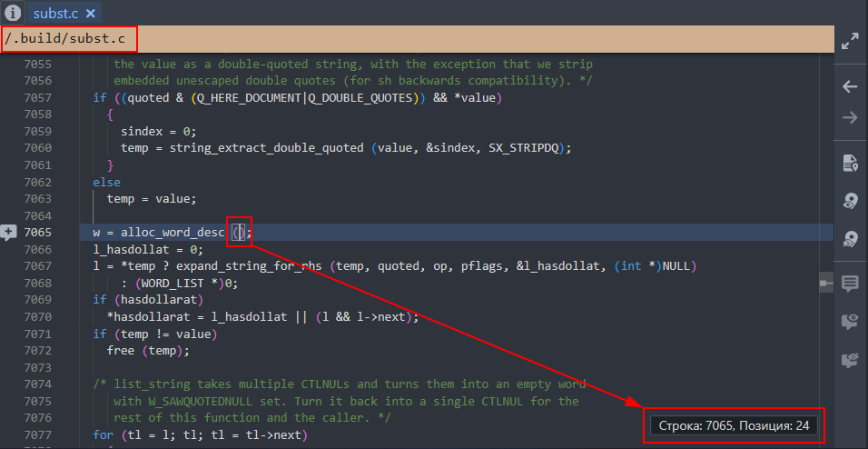Viewport: 868px width, 449px height.
Task: Click the lower swirl marker with arrow icon
Action: pos(850,239)
